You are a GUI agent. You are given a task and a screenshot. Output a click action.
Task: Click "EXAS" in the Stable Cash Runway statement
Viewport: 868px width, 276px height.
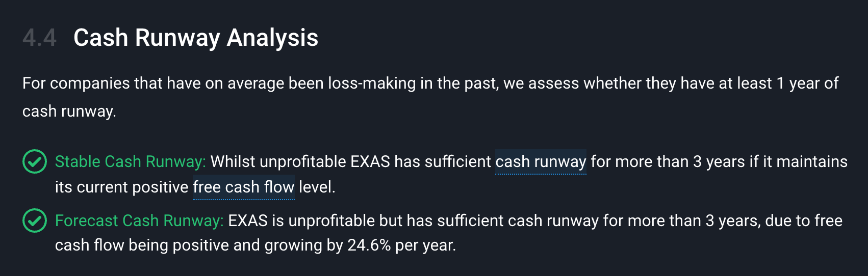click(x=370, y=161)
